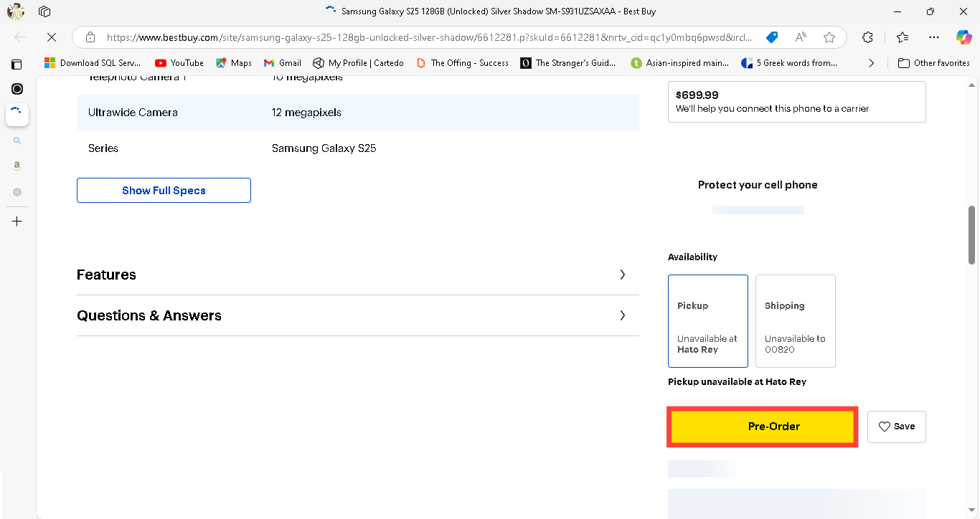The image size is (980, 519).
Task: Save the item with heart button
Action: pos(896,427)
